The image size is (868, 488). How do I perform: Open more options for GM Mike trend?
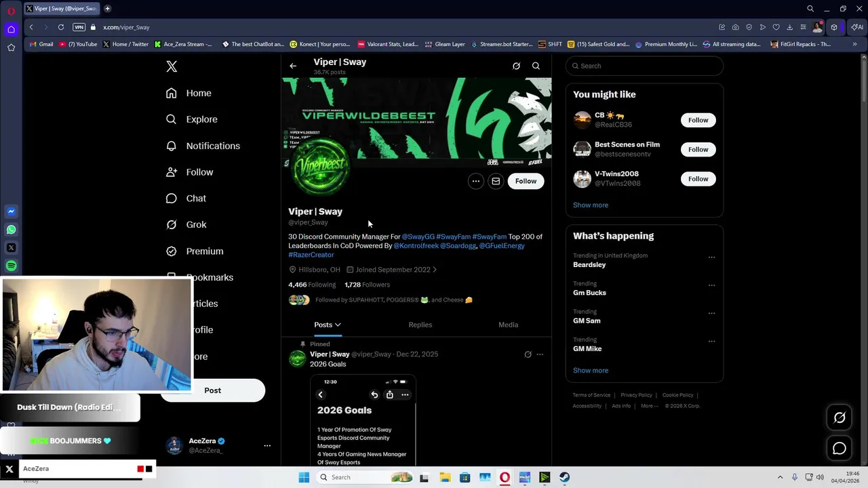711,341
